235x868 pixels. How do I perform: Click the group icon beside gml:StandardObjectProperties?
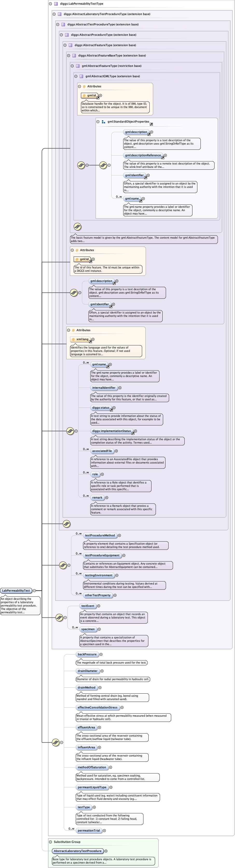(x=103, y=122)
